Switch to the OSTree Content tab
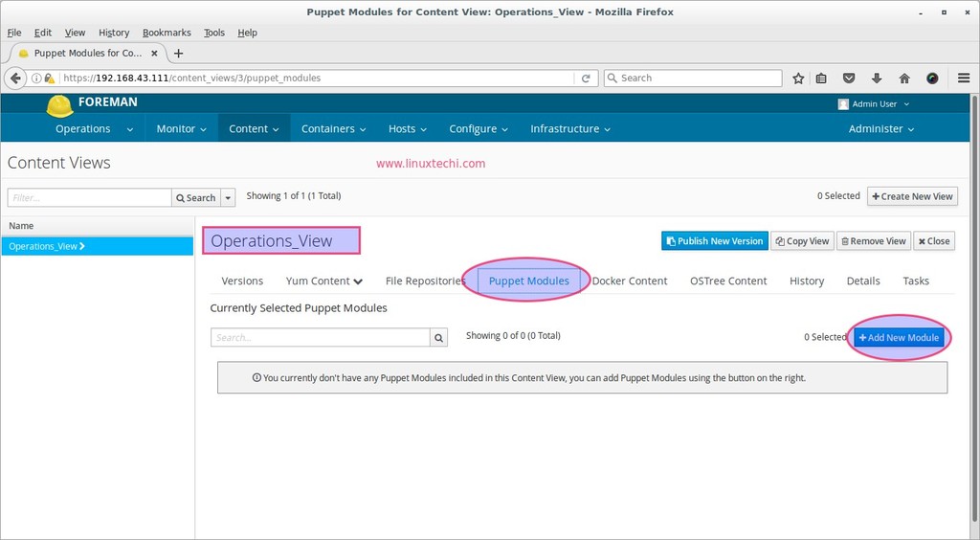980x540 pixels. pyautogui.click(x=728, y=281)
